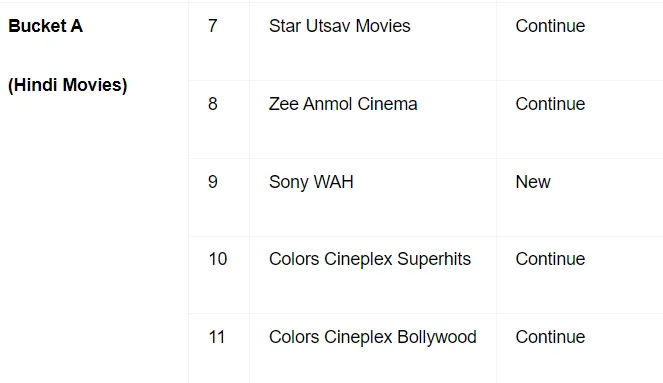Screen dimensions: 663x383
Task: Click Continue status for Zee Anmol Cinema
Action: [x=550, y=104]
